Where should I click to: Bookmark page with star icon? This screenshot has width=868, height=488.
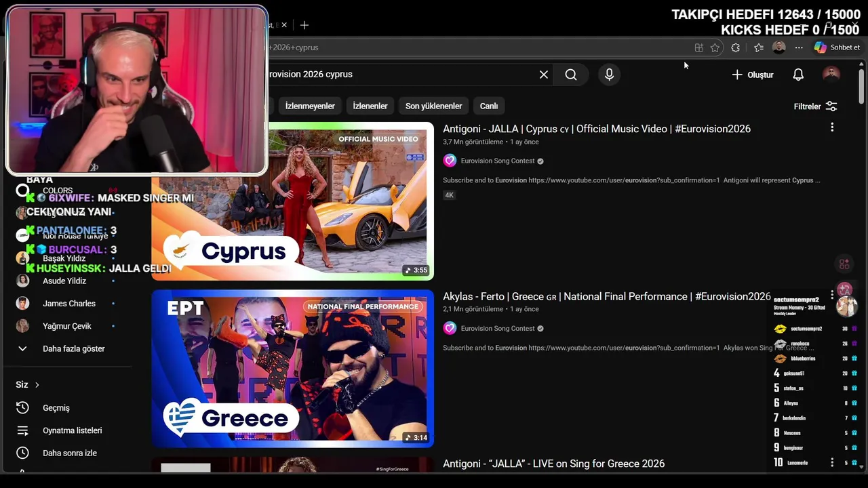(x=715, y=47)
